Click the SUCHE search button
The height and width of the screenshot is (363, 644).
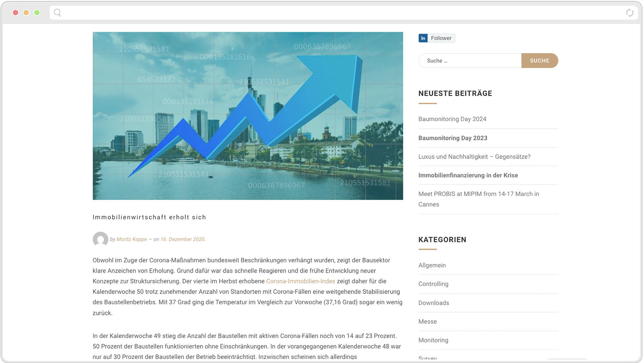(x=539, y=61)
